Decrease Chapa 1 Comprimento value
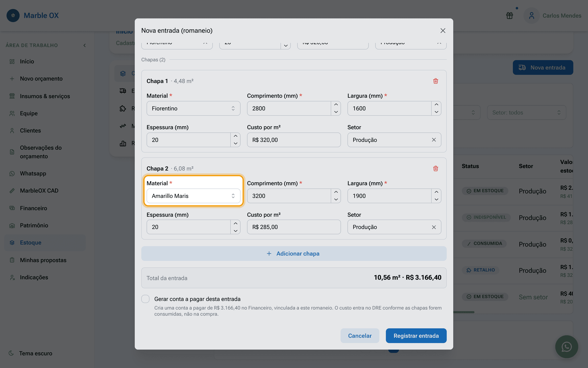 [336, 112]
